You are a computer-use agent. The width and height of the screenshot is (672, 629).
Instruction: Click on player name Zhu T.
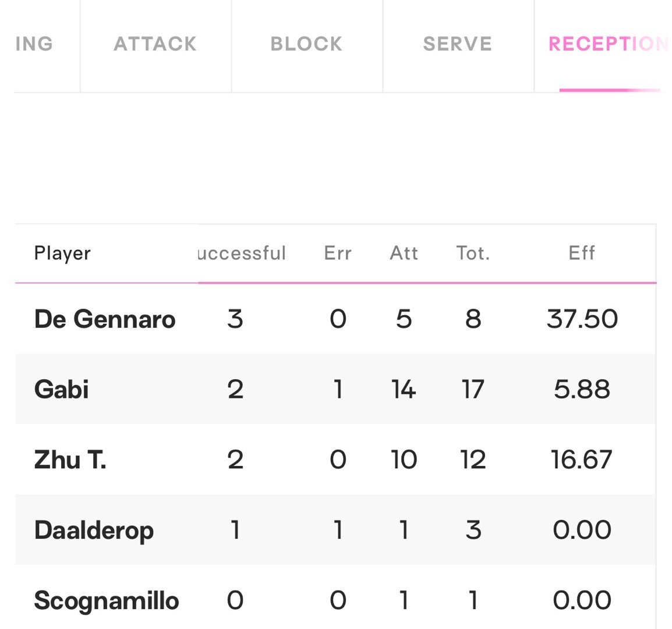point(70,460)
